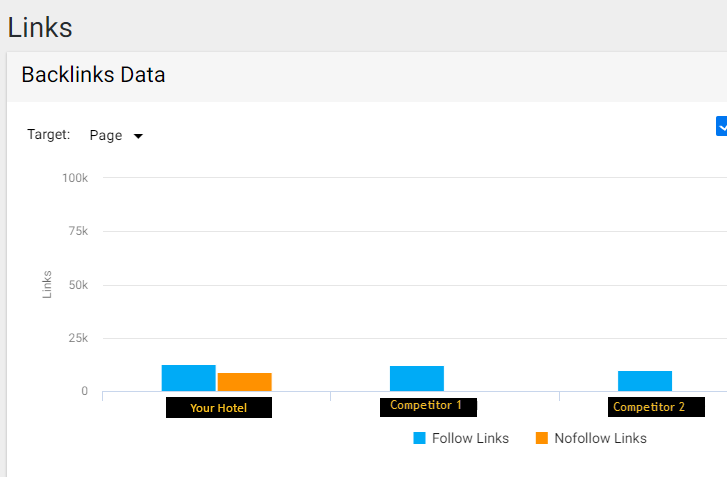Select the Page target value text
Image resolution: width=727 pixels, height=477 pixels.
[x=106, y=135]
